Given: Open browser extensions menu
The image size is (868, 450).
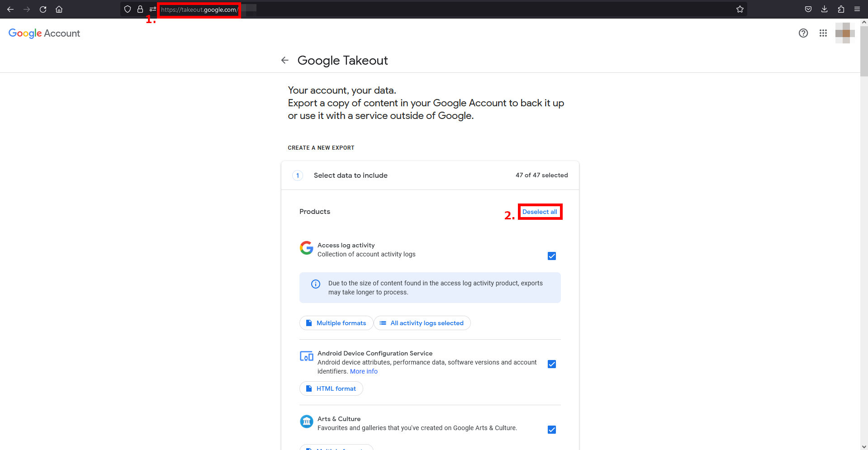Looking at the screenshot, I should 841,9.
